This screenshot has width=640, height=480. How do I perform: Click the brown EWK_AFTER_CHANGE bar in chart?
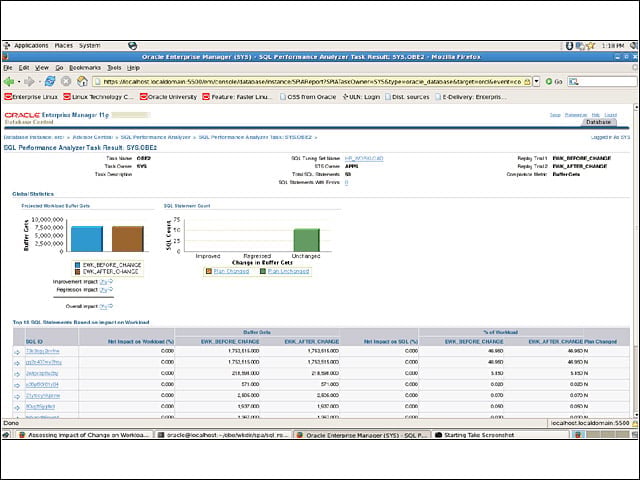(x=128, y=239)
